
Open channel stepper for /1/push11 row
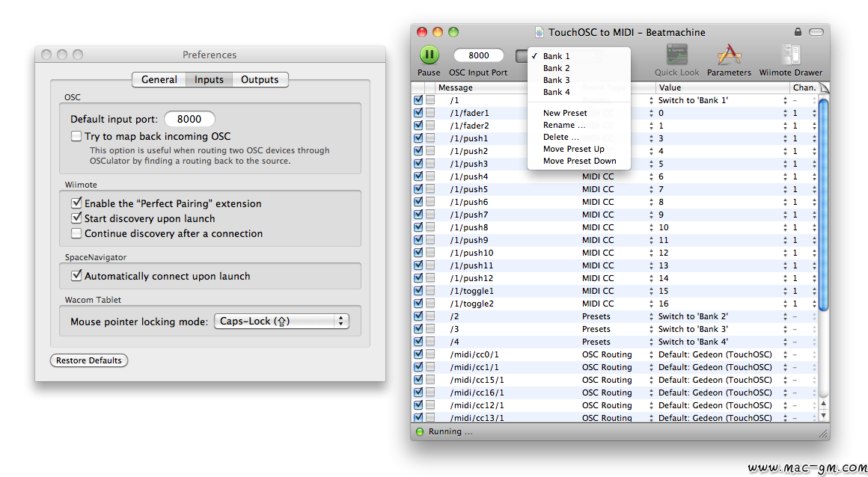[x=814, y=265]
